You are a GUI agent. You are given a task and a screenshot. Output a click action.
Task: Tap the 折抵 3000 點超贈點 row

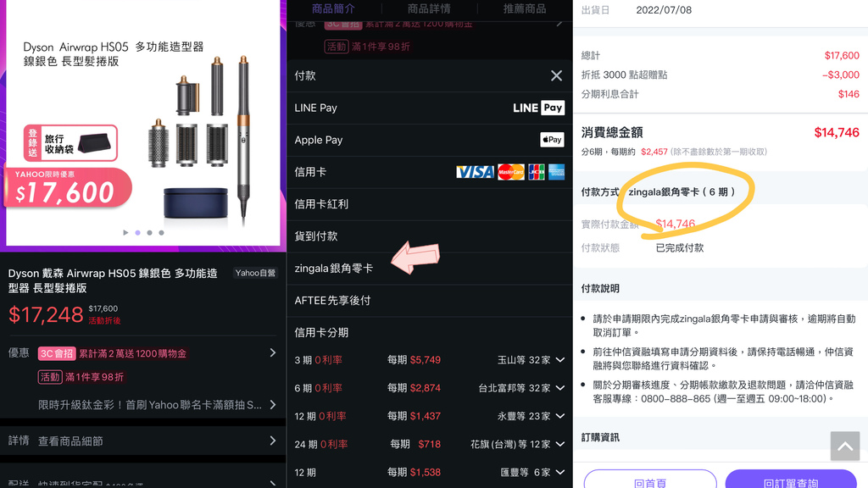point(721,75)
